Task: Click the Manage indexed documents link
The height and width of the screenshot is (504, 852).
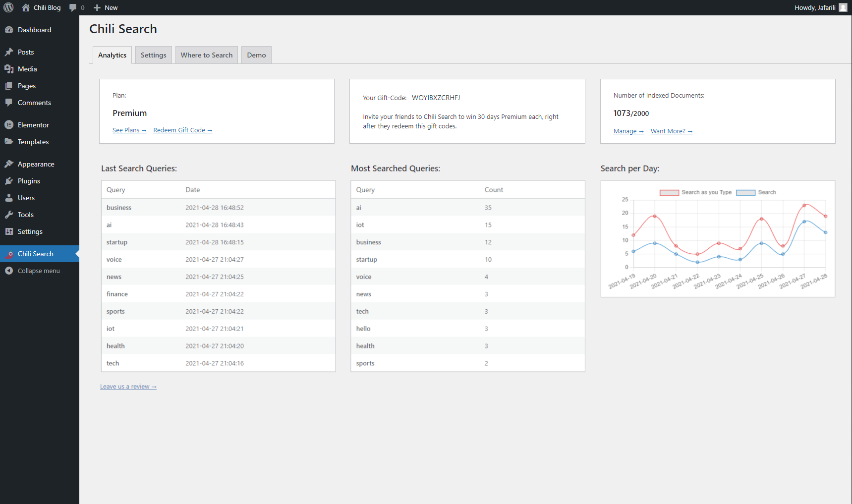Action: pyautogui.click(x=628, y=131)
